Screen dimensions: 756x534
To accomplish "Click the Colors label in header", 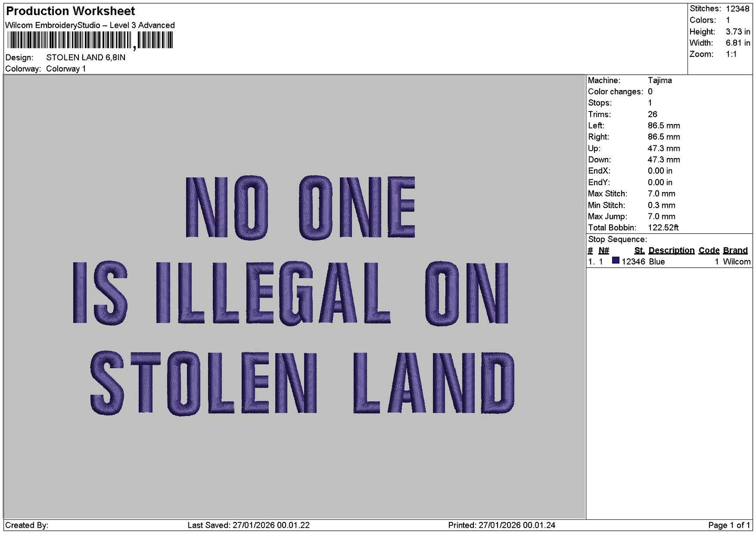I will click(x=703, y=20).
